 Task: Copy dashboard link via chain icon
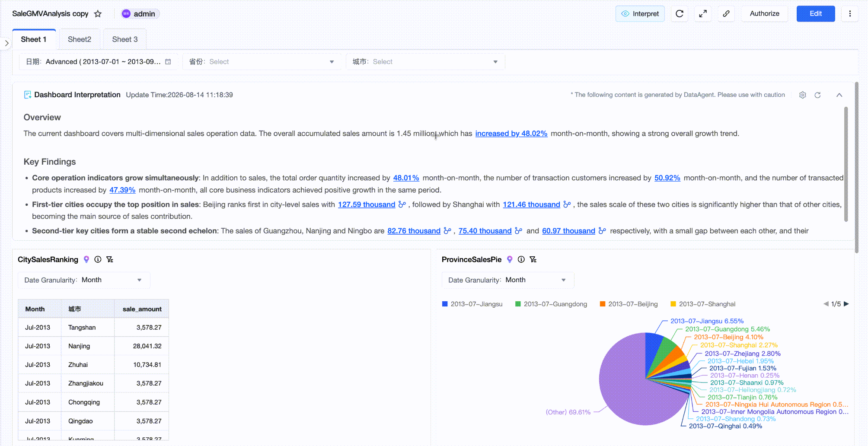pyautogui.click(x=726, y=14)
